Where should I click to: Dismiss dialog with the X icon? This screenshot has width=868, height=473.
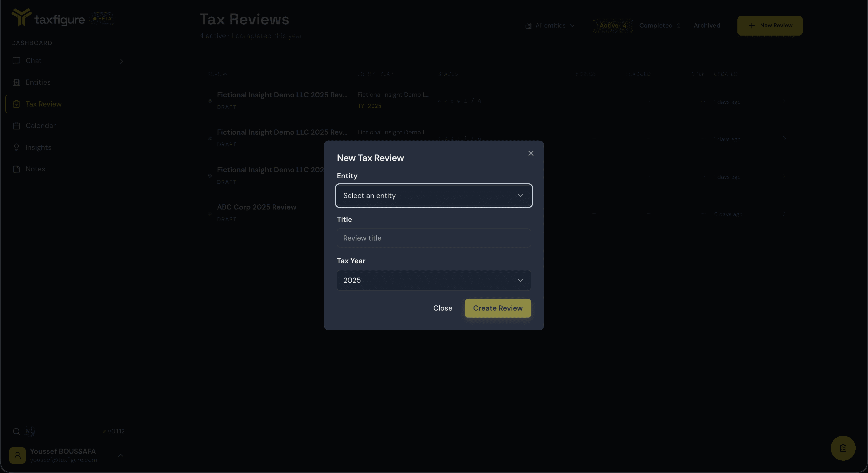(531, 153)
